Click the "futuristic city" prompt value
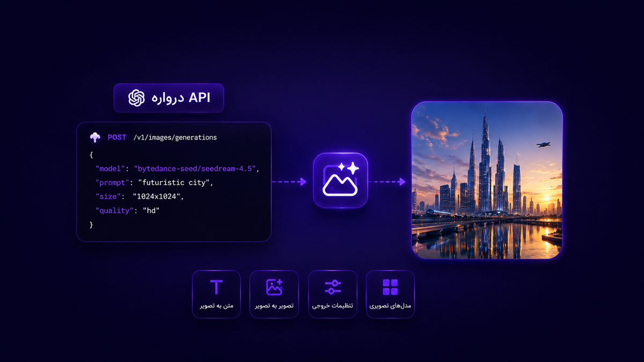 (x=175, y=182)
